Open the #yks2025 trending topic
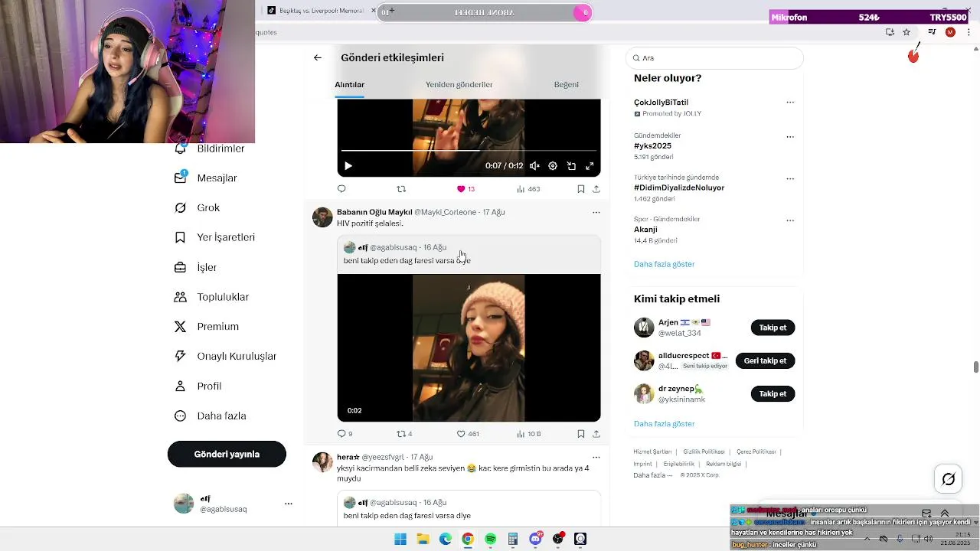This screenshot has height=551, width=980. [652, 145]
